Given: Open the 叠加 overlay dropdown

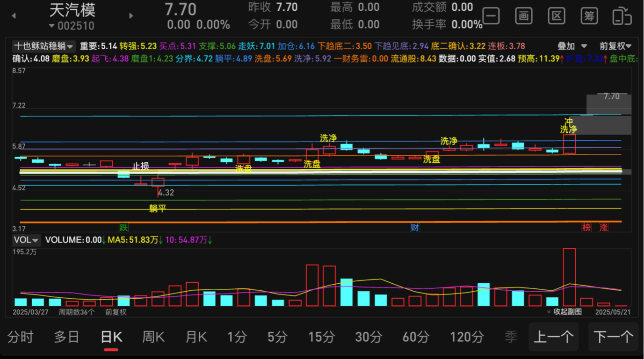Looking at the screenshot, I should [572, 46].
